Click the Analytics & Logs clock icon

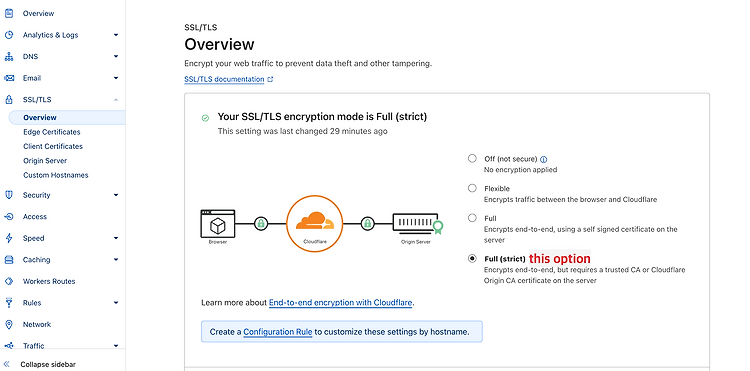click(x=9, y=35)
